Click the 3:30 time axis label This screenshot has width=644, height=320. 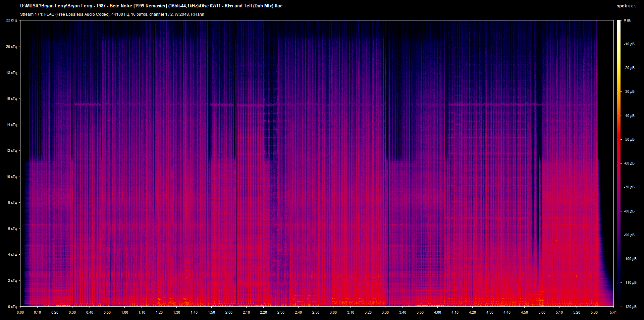[385, 312]
